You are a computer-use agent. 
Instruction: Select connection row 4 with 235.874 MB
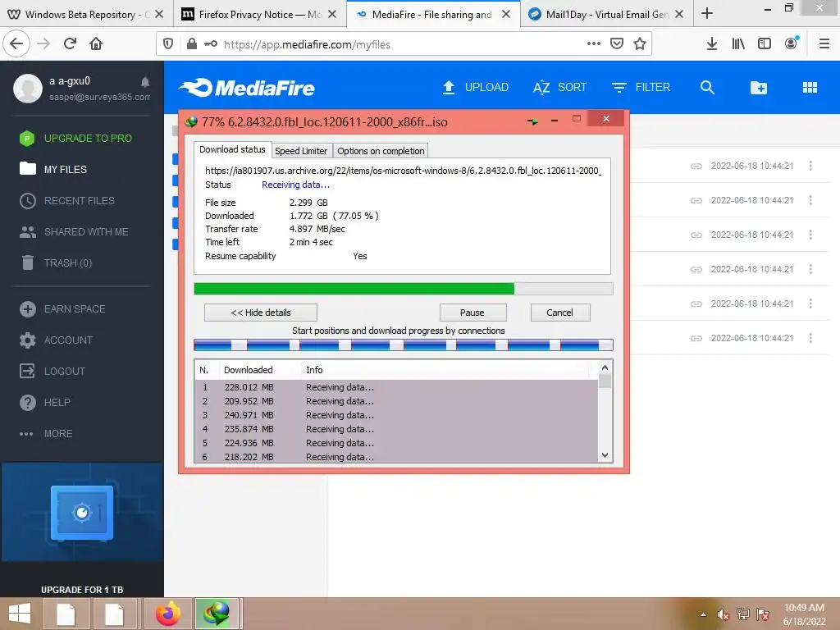396,429
